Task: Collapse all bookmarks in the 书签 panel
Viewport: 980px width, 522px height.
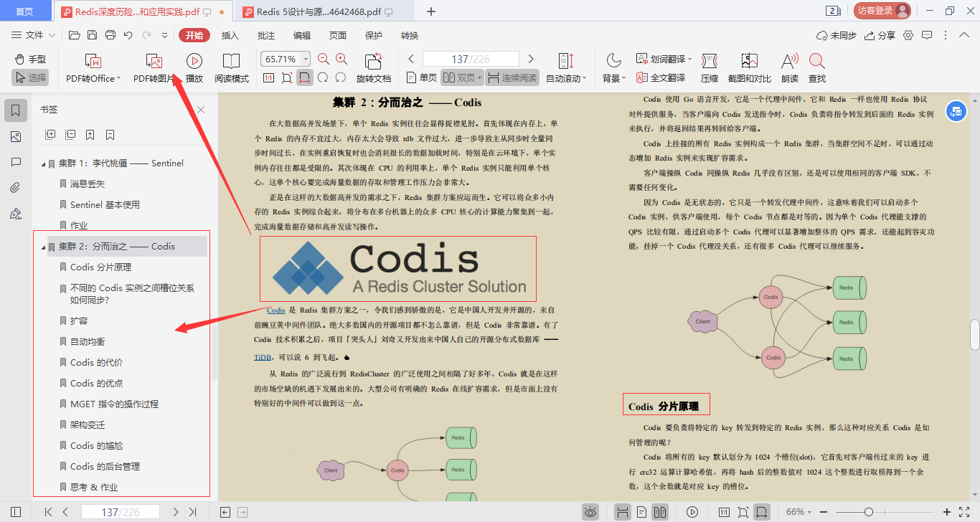Action: tap(70, 134)
